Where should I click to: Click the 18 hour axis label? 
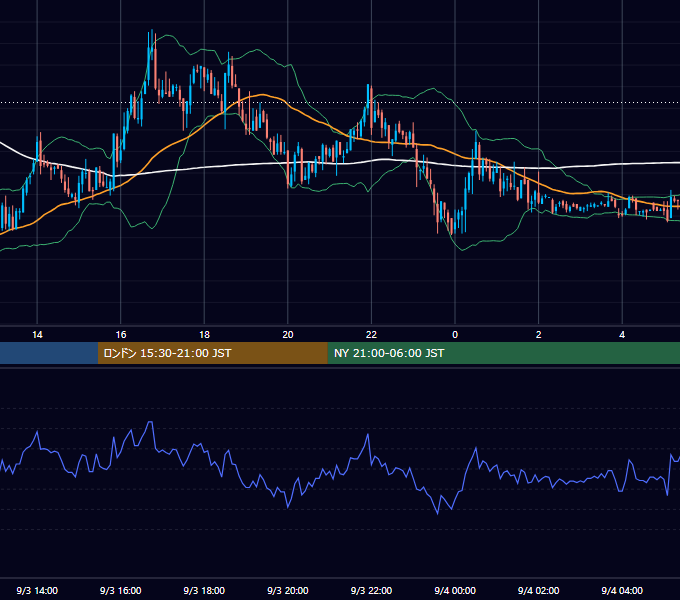coord(204,335)
